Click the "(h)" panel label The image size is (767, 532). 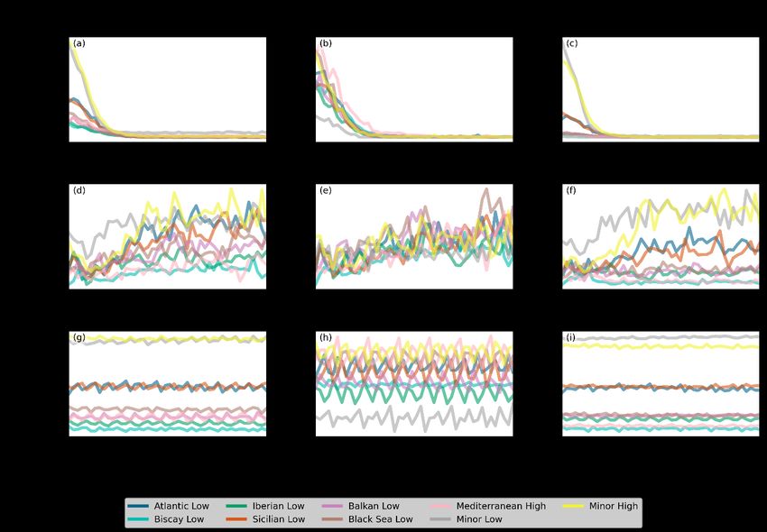pyautogui.click(x=325, y=338)
